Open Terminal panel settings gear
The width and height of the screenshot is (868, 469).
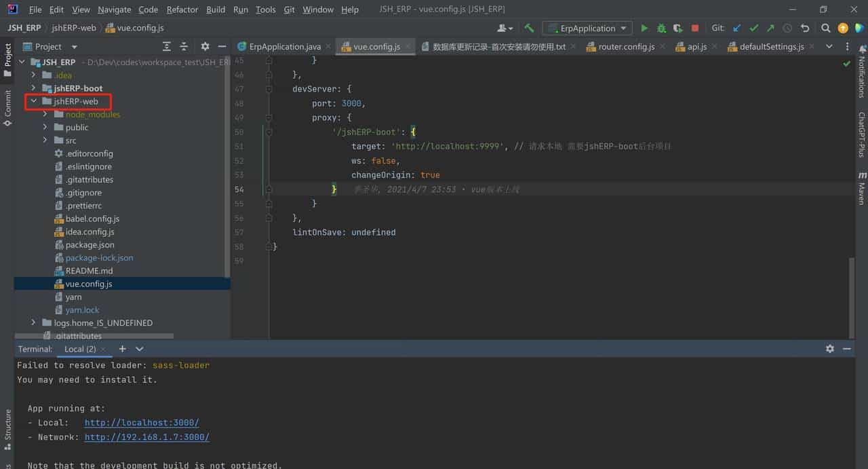pos(830,349)
